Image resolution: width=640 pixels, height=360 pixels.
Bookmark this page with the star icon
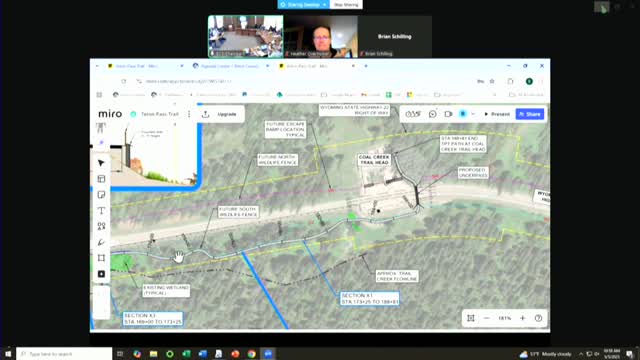[x=492, y=81]
